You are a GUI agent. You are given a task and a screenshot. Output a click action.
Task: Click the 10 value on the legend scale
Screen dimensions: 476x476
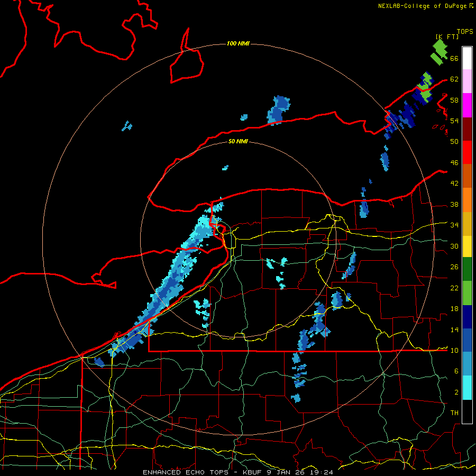(x=454, y=351)
